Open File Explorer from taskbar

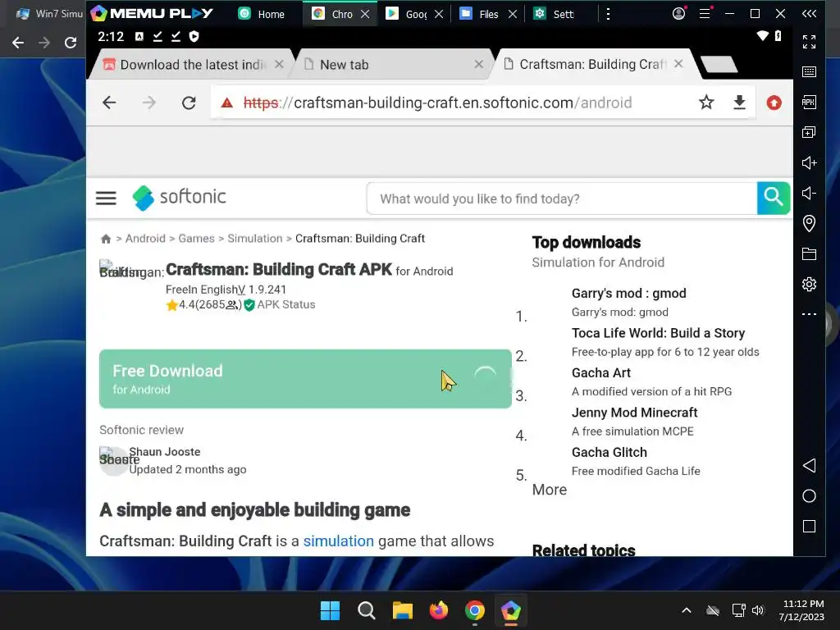coord(402,610)
